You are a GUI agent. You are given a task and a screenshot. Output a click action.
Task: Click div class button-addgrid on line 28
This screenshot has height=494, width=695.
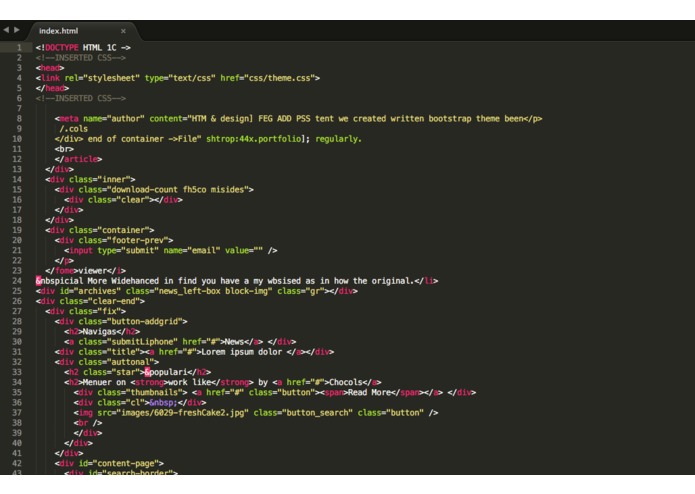tap(121, 322)
